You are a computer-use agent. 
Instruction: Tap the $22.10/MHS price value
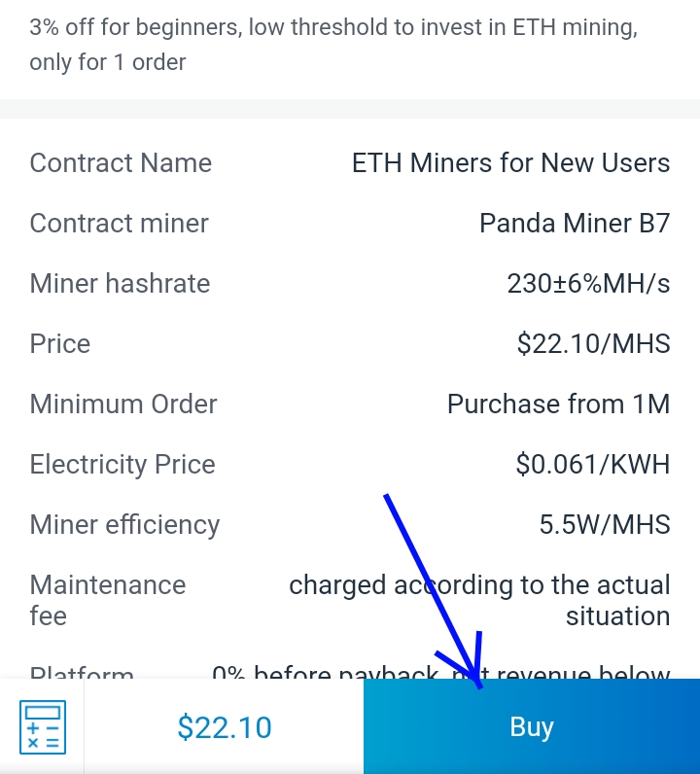point(593,343)
